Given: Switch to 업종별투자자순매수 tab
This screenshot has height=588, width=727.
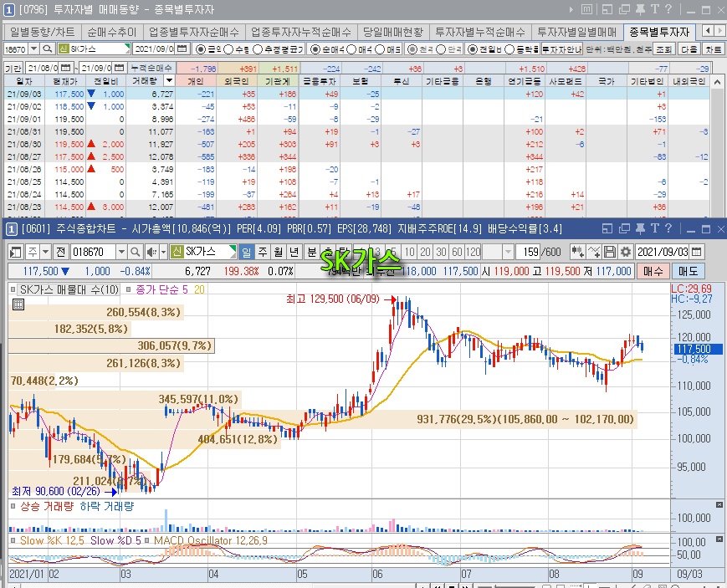Looking at the screenshot, I should coord(194,32).
